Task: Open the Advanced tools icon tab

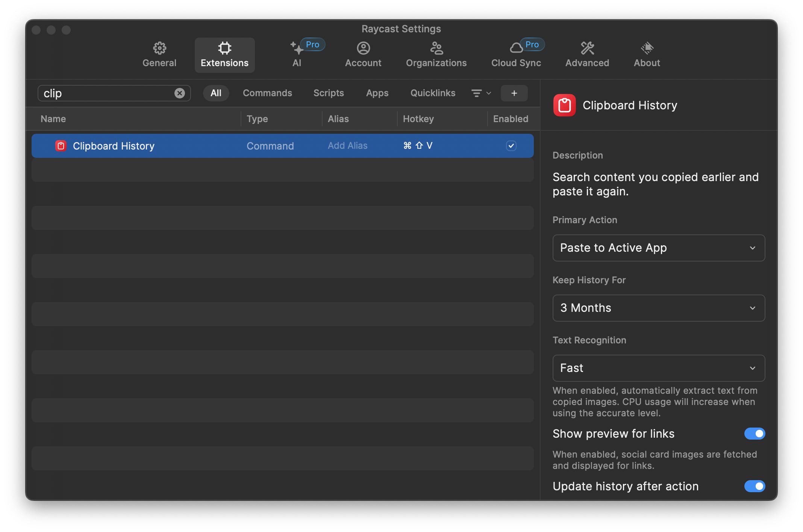Action: pos(587,54)
